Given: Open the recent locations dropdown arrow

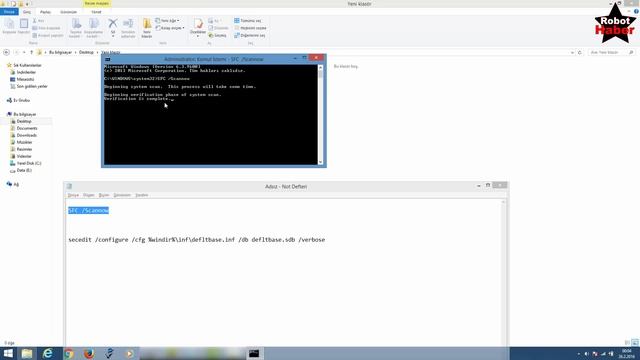Looking at the screenshot, I should click(24, 52).
